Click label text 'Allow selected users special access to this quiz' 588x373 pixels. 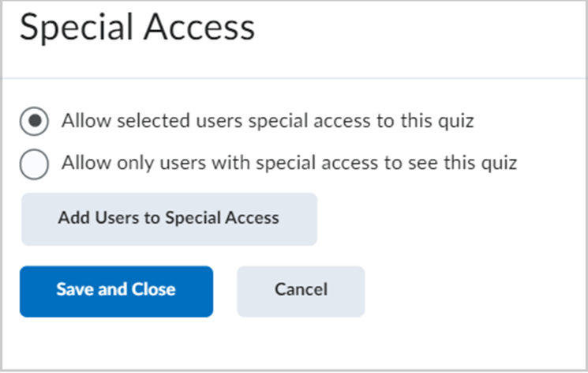268,122
